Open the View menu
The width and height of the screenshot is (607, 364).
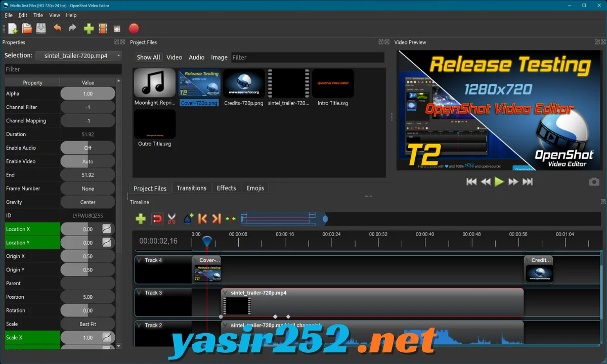pos(54,15)
